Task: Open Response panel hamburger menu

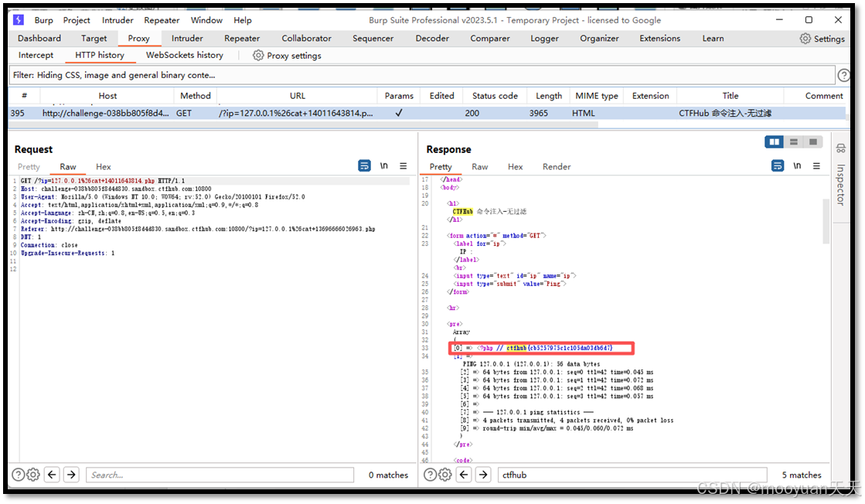Action: point(816,166)
